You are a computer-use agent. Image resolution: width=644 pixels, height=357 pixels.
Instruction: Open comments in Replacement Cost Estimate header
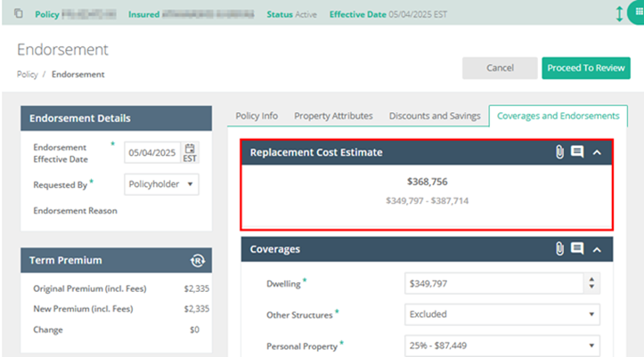click(x=577, y=152)
